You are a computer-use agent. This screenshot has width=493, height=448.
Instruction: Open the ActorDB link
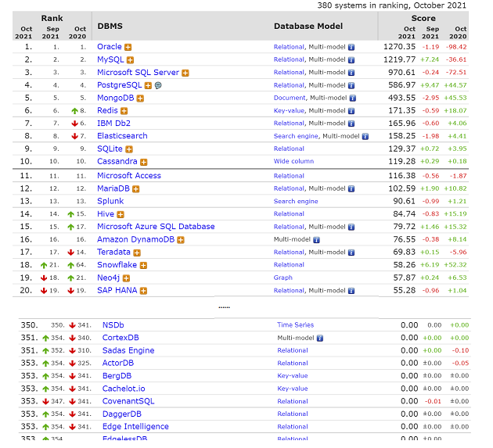[118, 364]
